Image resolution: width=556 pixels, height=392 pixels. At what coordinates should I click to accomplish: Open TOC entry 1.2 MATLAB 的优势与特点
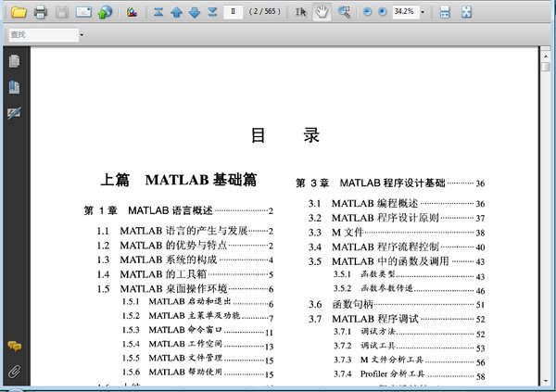tap(184, 246)
